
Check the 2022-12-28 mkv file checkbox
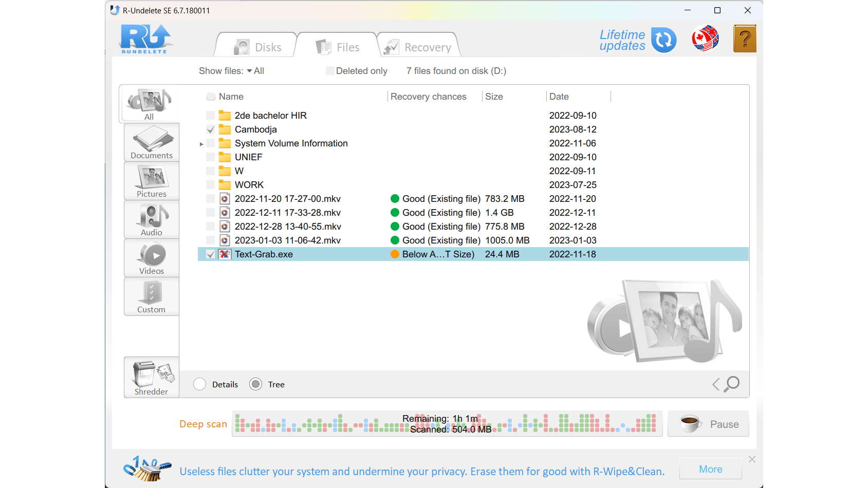click(x=211, y=227)
